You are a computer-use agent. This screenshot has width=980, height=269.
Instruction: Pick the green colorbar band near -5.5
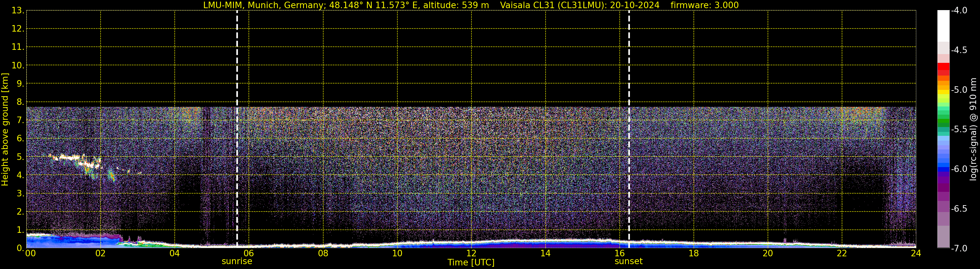coord(943,123)
